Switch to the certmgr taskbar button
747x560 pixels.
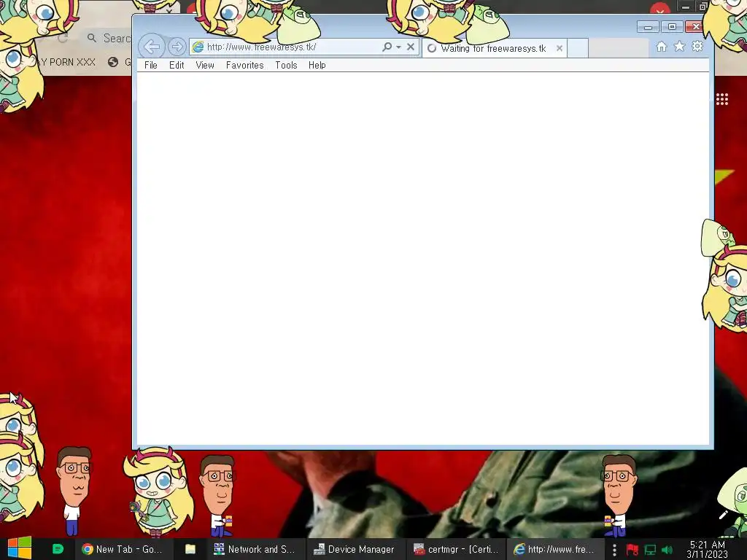pos(456,549)
